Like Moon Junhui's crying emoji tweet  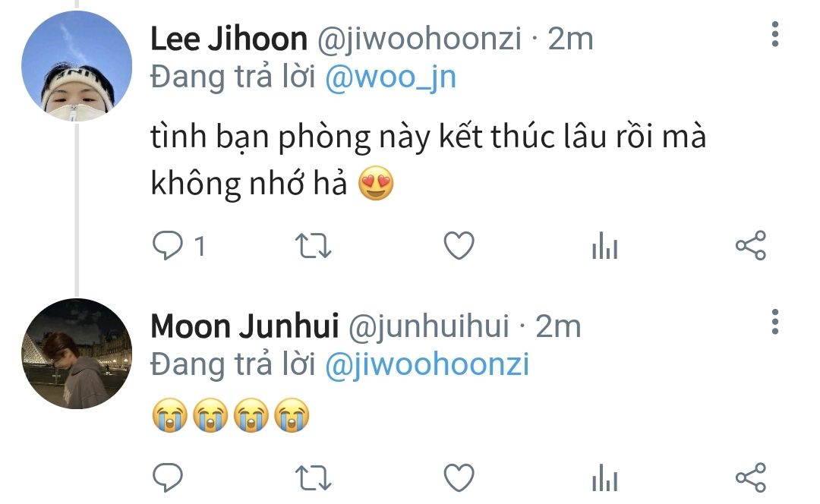click(x=459, y=477)
